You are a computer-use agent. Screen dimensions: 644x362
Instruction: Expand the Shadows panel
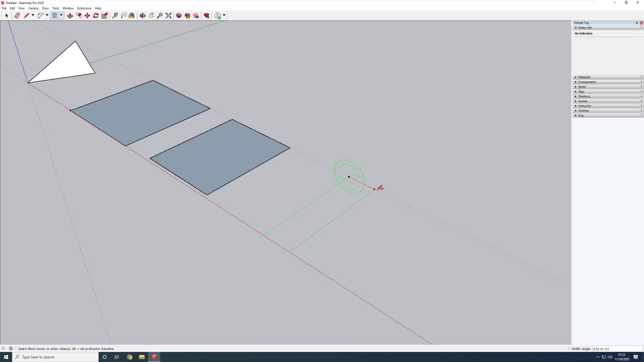pyautogui.click(x=584, y=97)
